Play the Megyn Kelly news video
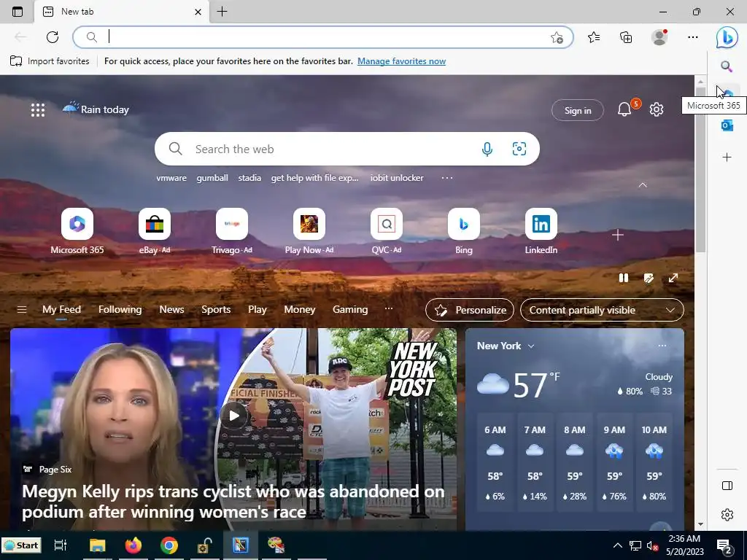Viewport: 747px width, 560px height. pos(234,416)
